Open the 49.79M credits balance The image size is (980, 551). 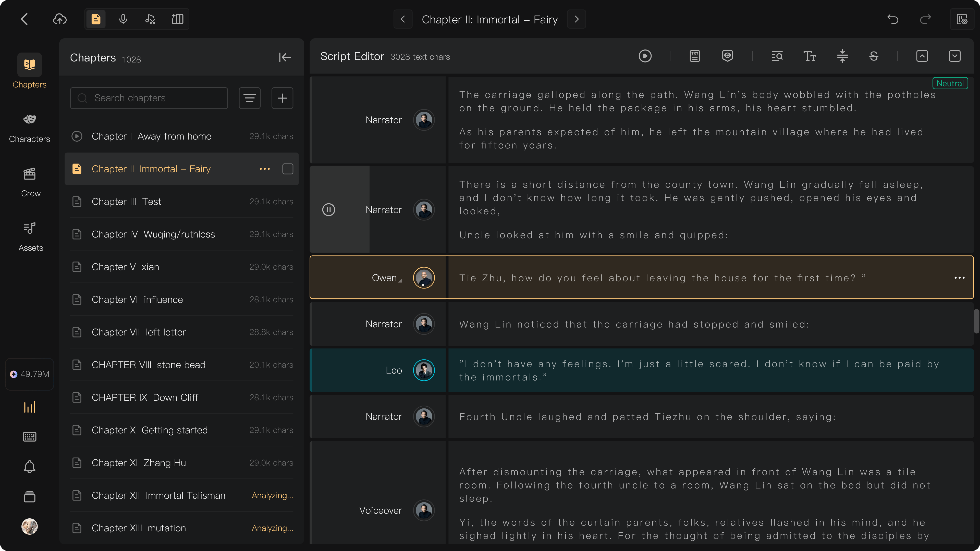point(29,374)
